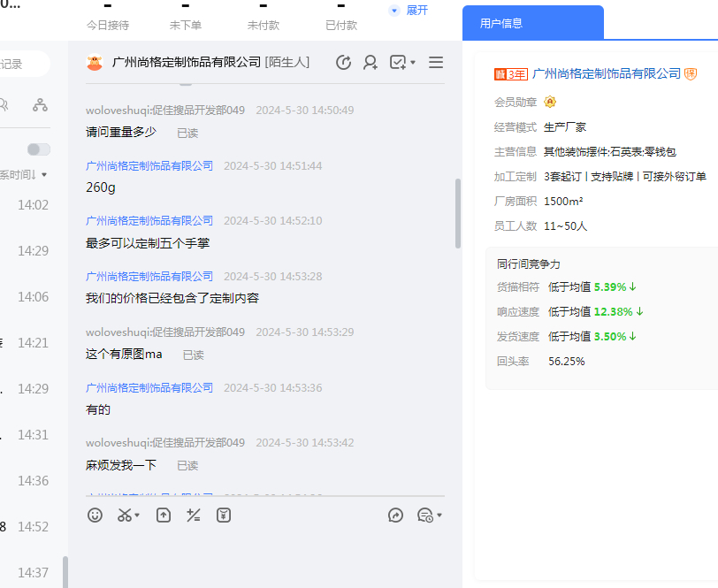Open the plus-slash calculator icon
This screenshot has height=588, width=718.
click(x=194, y=515)
